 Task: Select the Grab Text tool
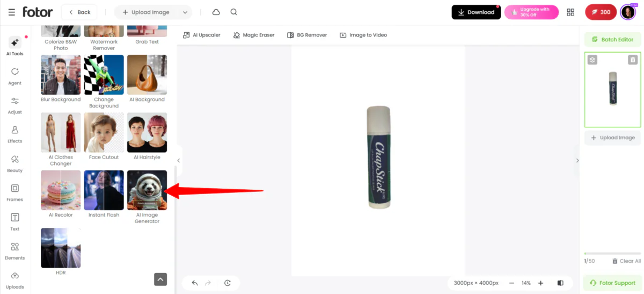(147, 34)
